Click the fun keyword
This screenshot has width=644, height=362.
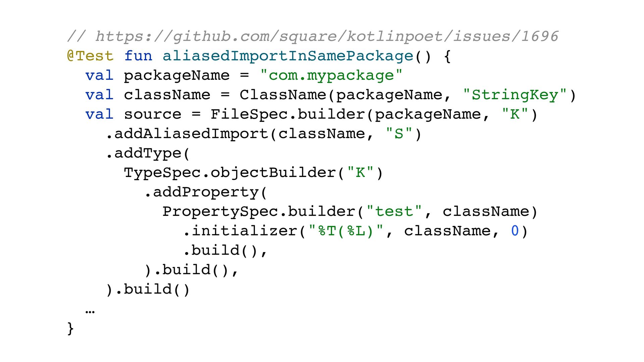(x=138, y=56)
